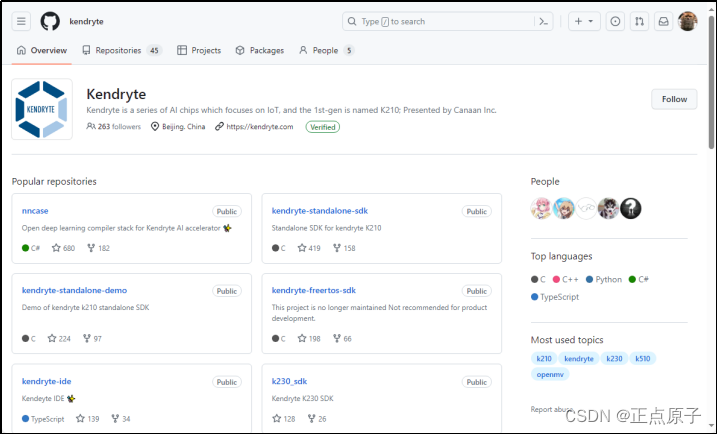Filter by the C++ language in Top languages
The width and height of the screenshot is (717, 434).
tap(566, 279)
